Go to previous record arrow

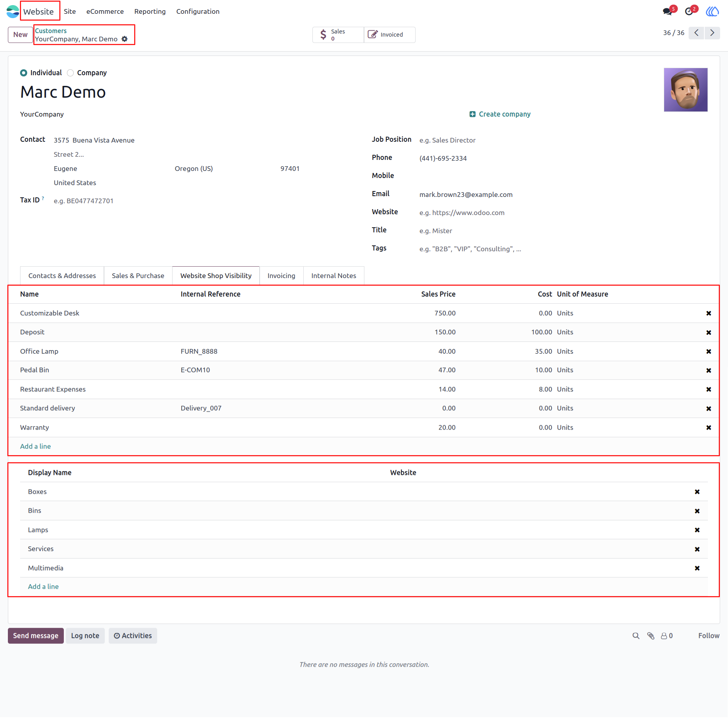coord(696,33)
